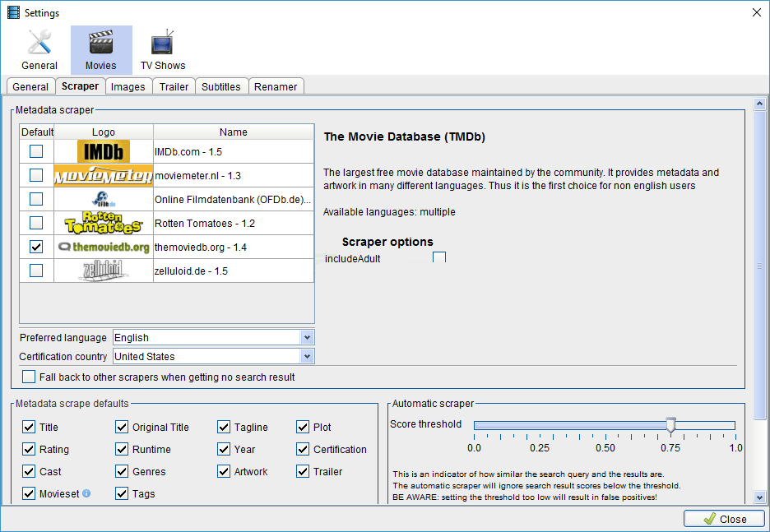The height and width of the screenshot is (532, 770).
Task: Switch to the Renamer tab
Action: (276, 86)
